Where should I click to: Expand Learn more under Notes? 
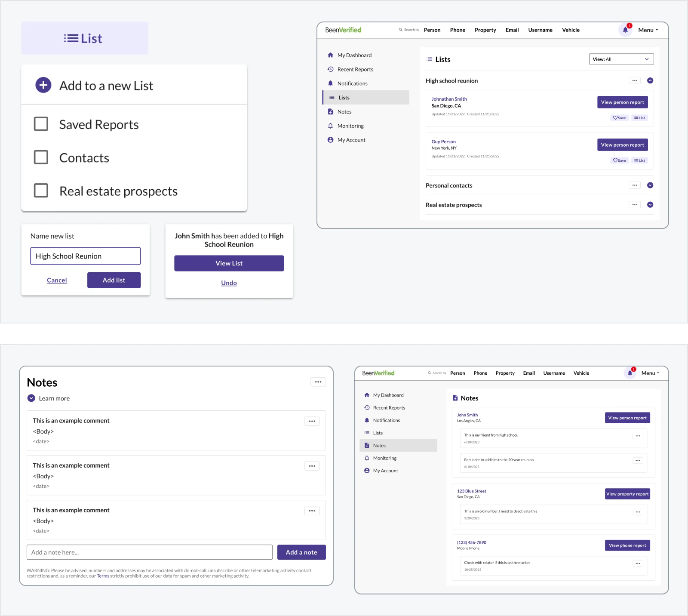31,398
